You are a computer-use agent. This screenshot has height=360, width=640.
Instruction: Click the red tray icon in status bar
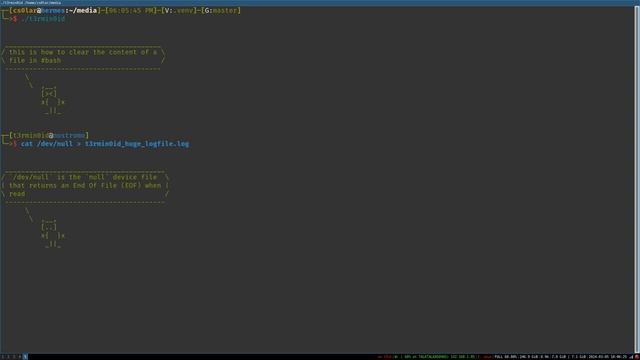[x=637, y=357]
